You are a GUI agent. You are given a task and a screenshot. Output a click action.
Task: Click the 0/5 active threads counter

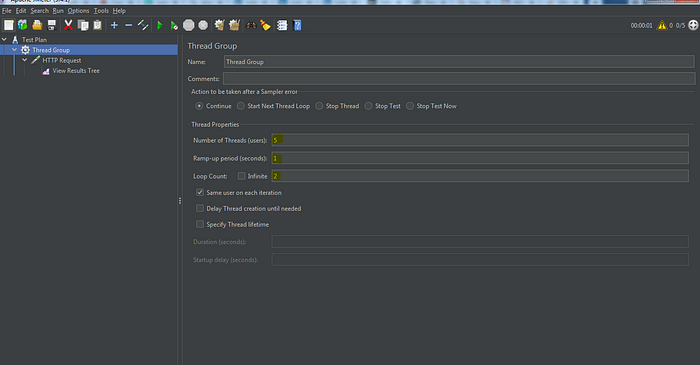(680, 26)
